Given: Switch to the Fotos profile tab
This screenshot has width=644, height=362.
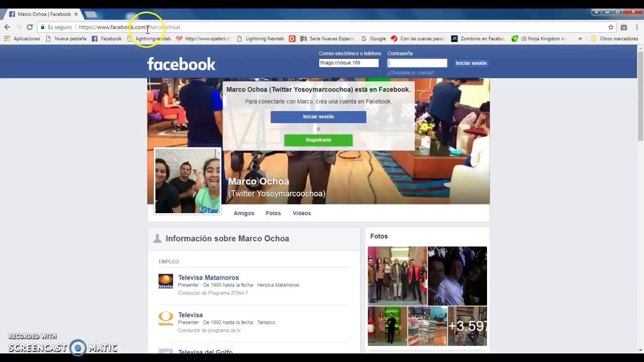Looking at the screenshot, I should coord(273,213).
